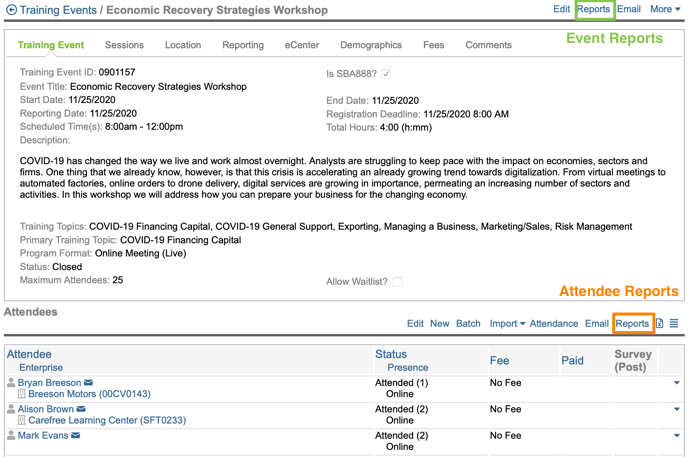Click the building icon beside Carefree Learning Center
This screenshot has height=457, width=695.
[22, 421]
